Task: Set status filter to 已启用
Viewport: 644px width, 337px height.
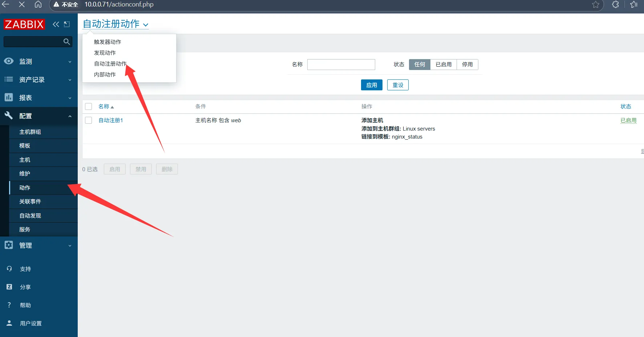Action: pos(443,65)
